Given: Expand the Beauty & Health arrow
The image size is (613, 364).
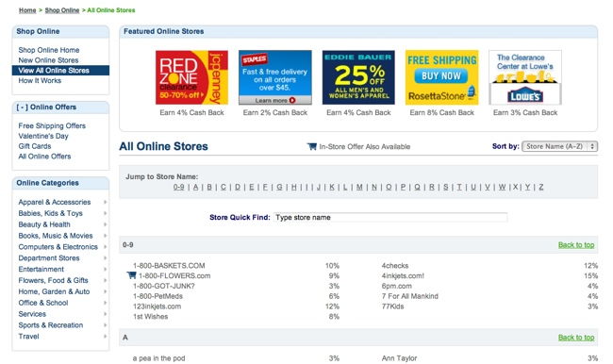Looking at the screenshot, I should tap(106, 224).
